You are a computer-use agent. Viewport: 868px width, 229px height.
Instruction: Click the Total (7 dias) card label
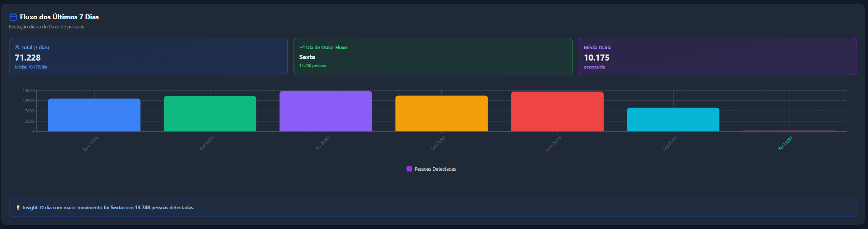35,47
